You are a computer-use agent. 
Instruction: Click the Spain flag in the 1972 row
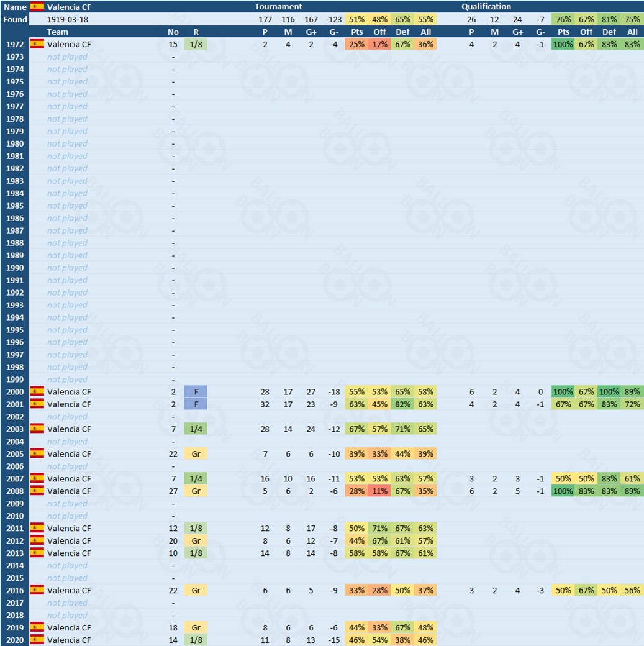click(37, 44)
